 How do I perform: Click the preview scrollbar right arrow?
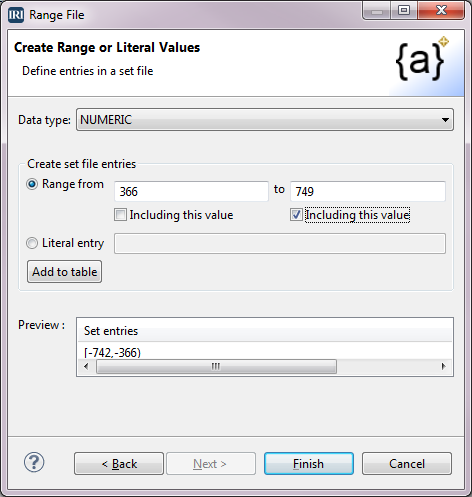click(x=443, y=366)
